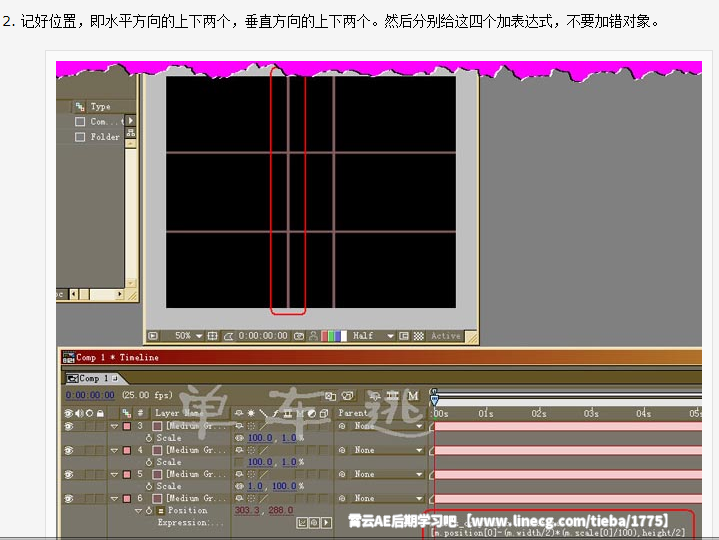Click the parent pick whip icon for layer 6
Image resolution: width=719 pixels, height=540 pixels.
click(x=342, y=498)
